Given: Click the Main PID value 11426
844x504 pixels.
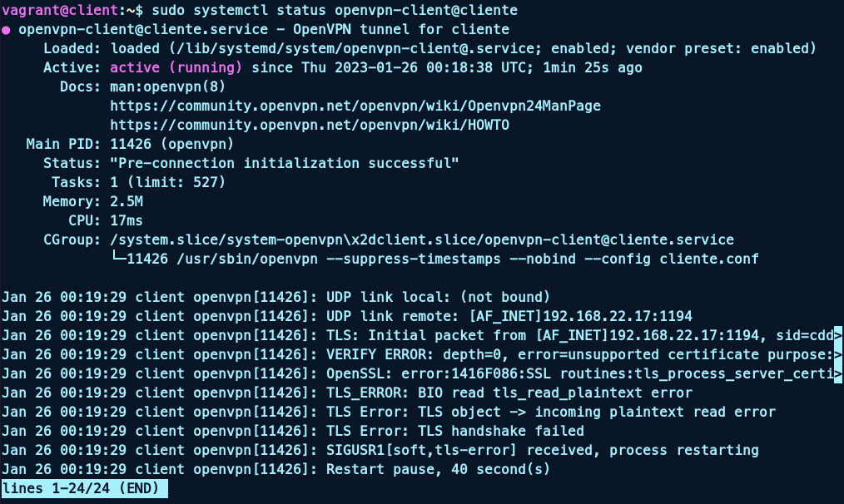Looking at the screenshot, I should (130, 144).
